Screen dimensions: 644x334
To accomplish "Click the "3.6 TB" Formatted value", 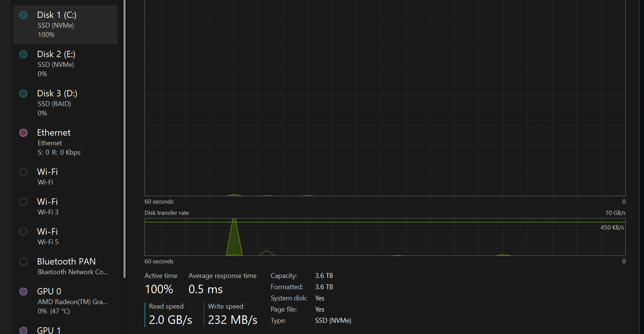I will (324, 287).
